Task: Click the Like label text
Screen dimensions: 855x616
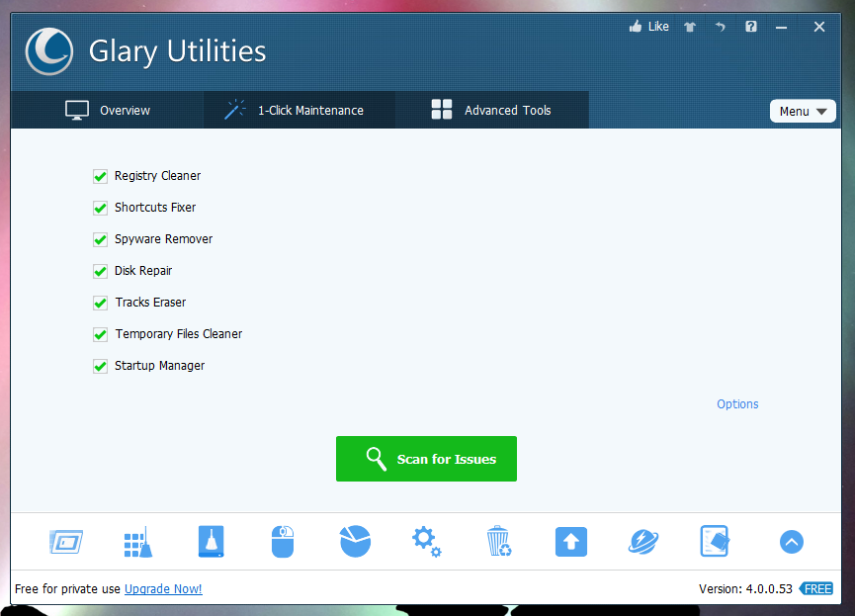Action: click(658, 26)
